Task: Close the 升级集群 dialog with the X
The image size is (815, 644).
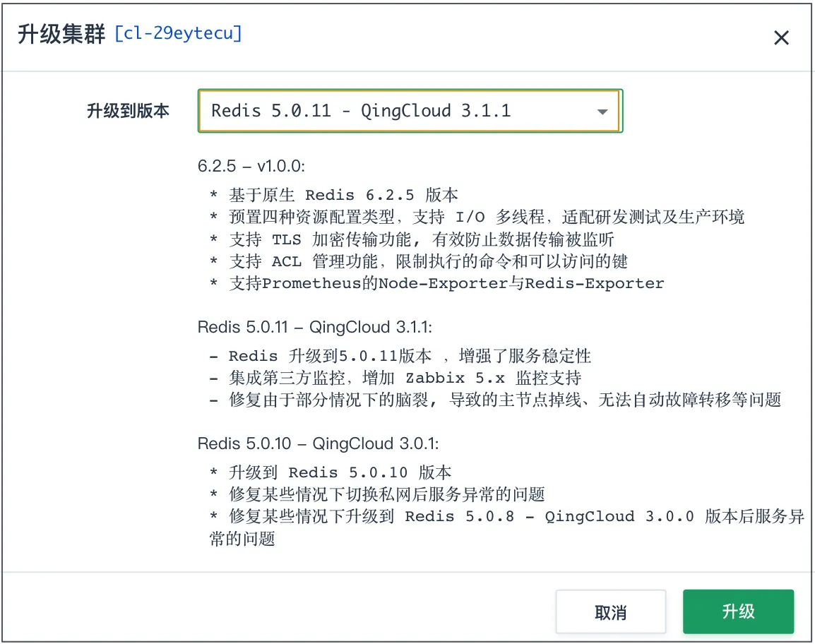Action: 781,38
